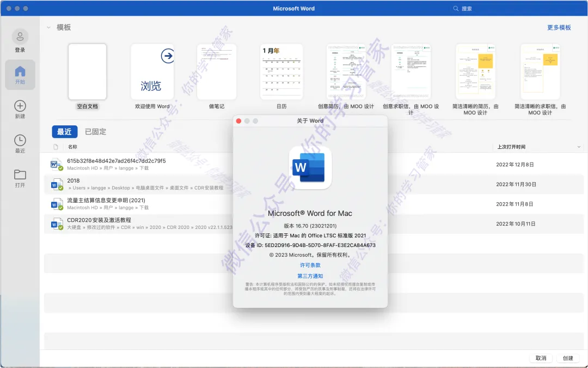588x368 pixels.
Task: Click the document type column header icon
Action: [56, 147]
